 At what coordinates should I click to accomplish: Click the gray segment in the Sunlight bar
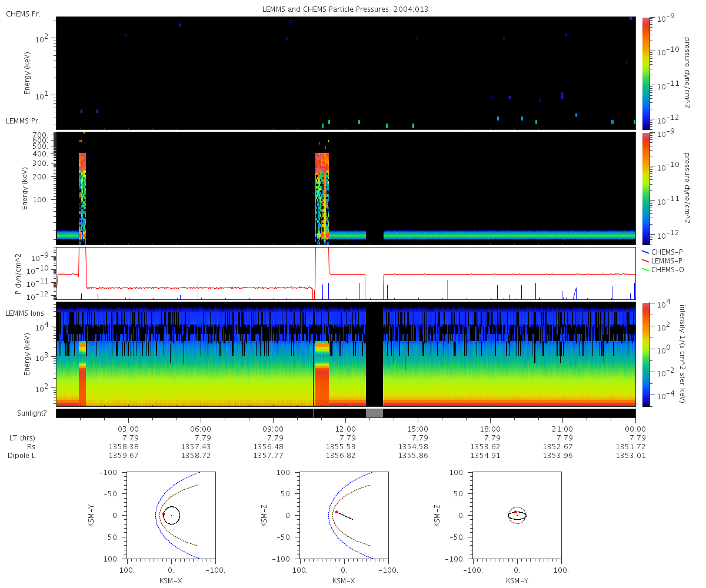374,413
